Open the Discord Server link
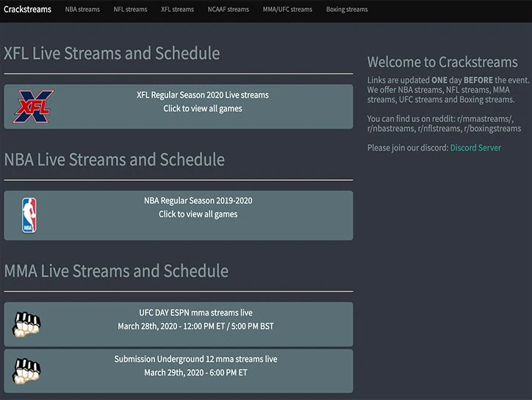 pos(475,148)
